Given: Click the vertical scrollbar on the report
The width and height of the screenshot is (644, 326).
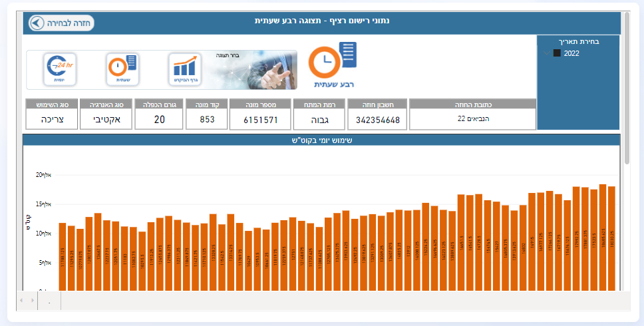Looking at the screenshot, I should (626, 86).
